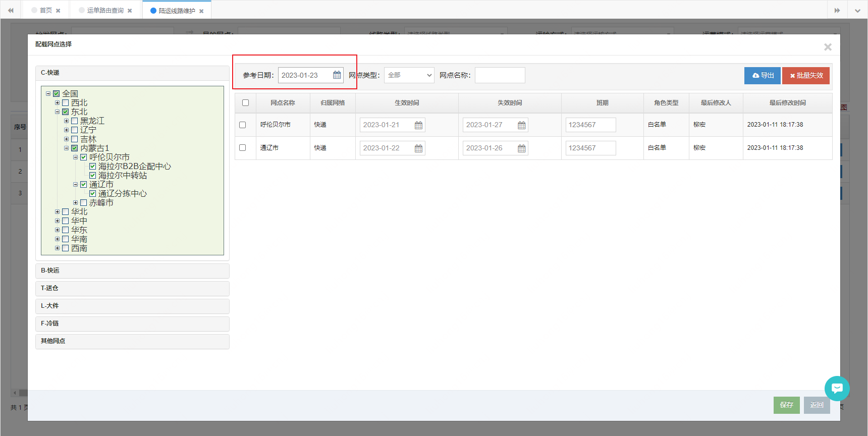Click 班期 field in 通辽市 row
The image size is (868, 436).
tap(591, 148)
